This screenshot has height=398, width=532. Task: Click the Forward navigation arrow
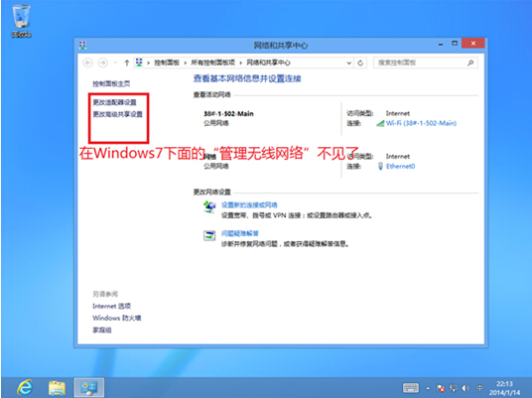click(x=102, y=63)
